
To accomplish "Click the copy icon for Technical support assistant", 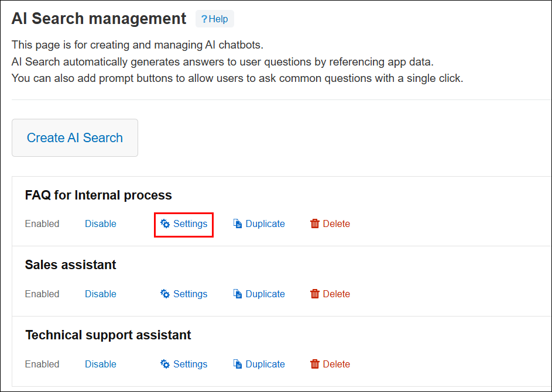I will coord(238,364).
